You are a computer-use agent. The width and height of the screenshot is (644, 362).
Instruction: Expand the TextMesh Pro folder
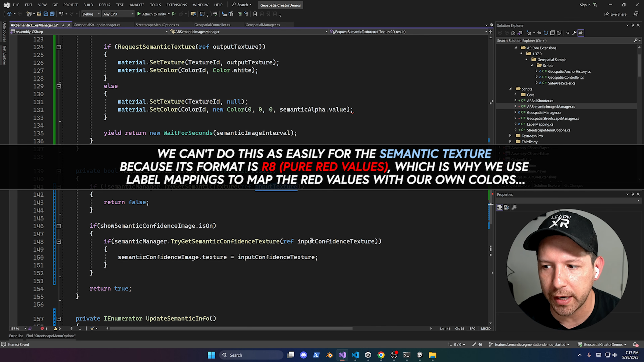coord(510,136)
